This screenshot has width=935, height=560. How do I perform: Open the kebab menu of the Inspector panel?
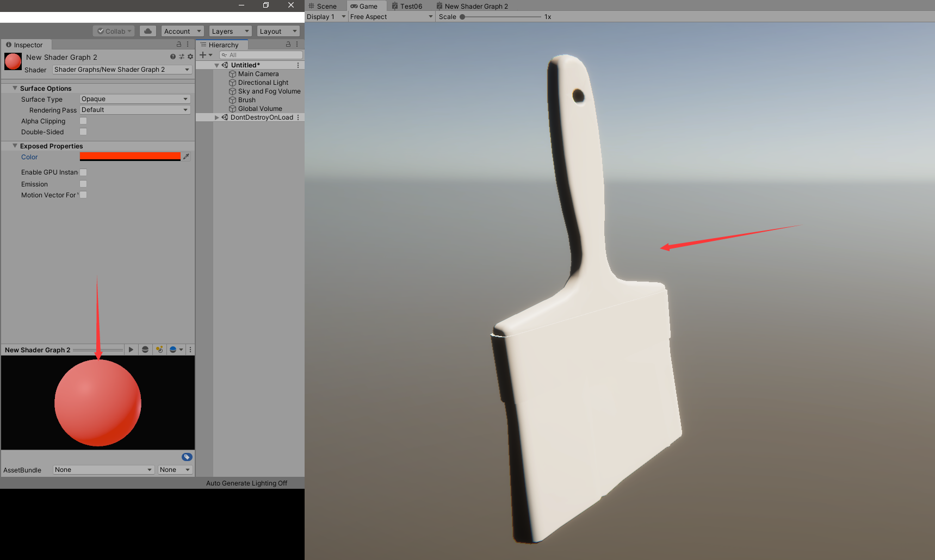[x=188, y=44]
